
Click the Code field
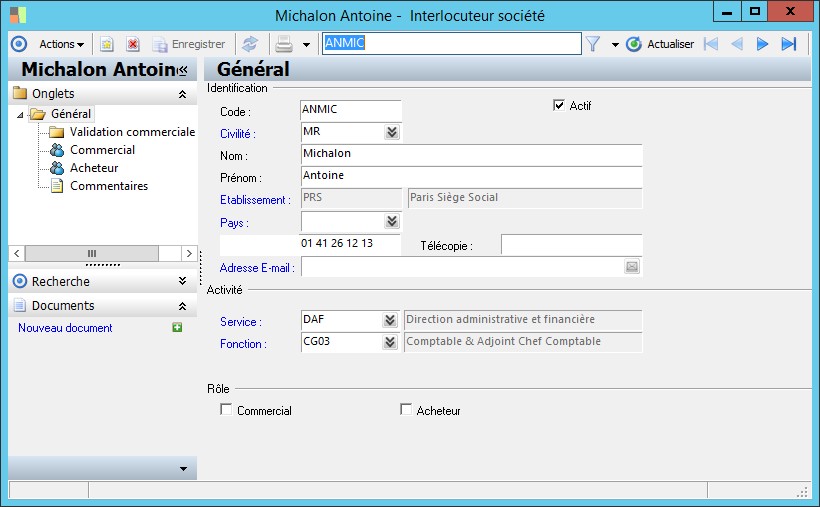351,110
